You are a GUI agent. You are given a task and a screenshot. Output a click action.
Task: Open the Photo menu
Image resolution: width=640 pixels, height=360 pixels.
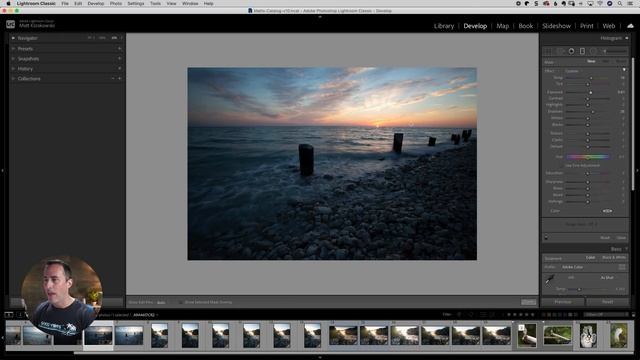116,3
